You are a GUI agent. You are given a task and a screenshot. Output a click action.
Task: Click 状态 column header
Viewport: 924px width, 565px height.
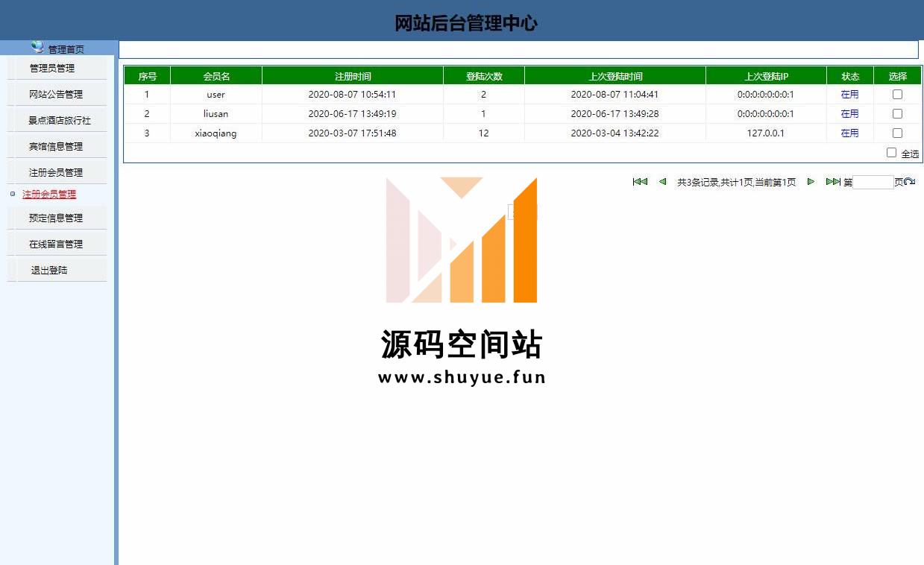850,76
